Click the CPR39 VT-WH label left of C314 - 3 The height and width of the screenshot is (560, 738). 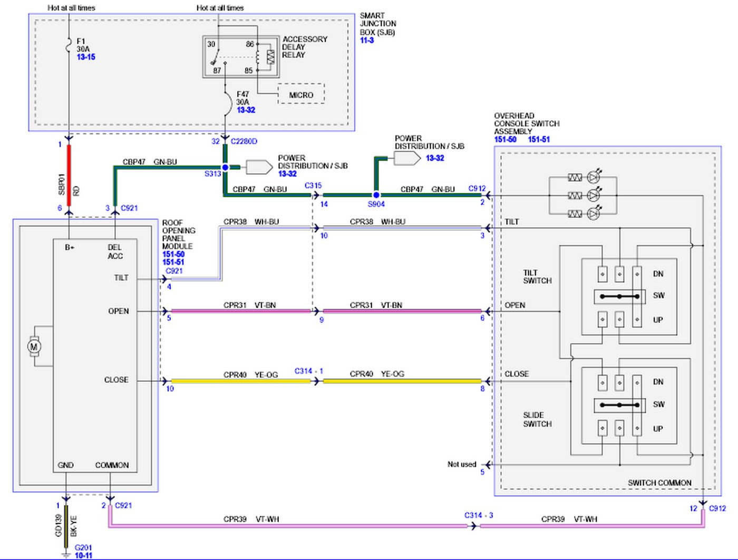(x=251, y=519)
